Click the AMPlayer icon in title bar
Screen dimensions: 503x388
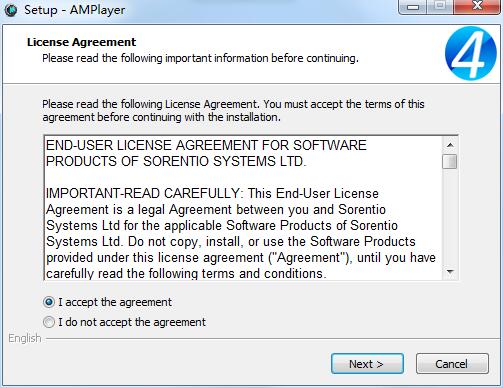(10, 10)
